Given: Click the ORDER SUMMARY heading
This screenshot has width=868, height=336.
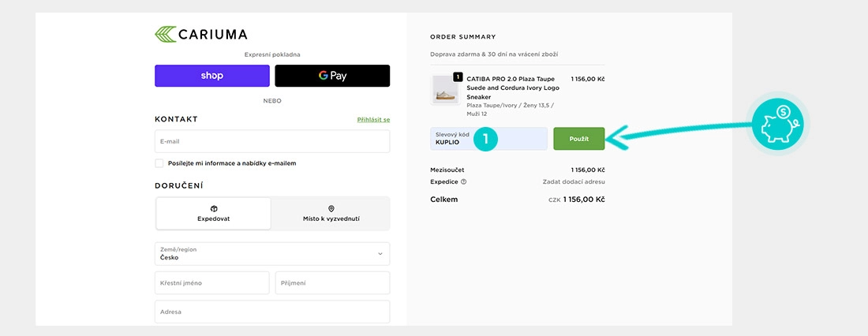Looking at the screenshot, I should click(x=462, y=37).
